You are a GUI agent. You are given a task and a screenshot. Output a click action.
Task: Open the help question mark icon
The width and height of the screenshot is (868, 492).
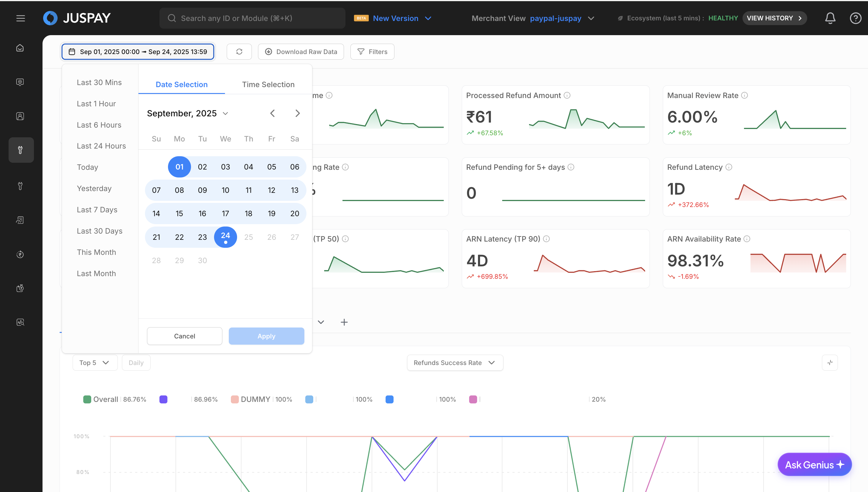click(855, 18)
